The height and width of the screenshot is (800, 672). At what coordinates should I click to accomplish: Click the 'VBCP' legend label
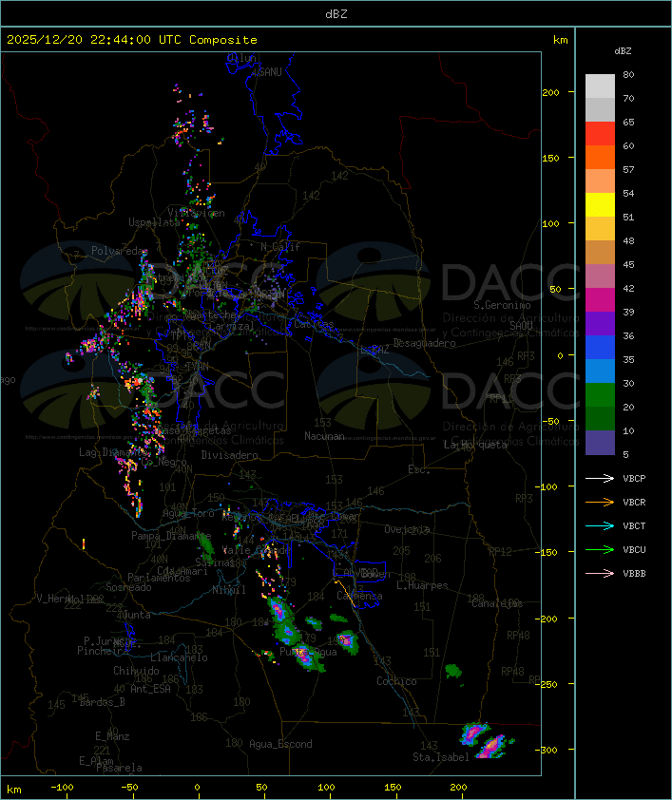tap(634, 479)
